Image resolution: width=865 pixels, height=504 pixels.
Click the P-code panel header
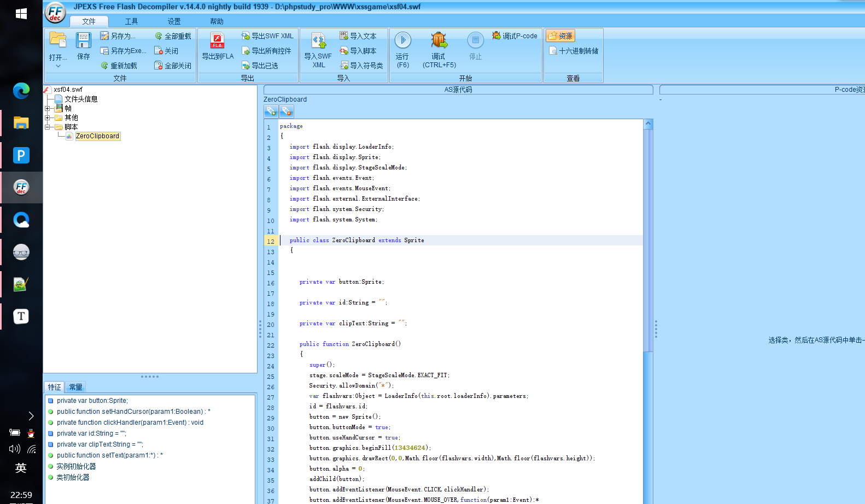762,90
